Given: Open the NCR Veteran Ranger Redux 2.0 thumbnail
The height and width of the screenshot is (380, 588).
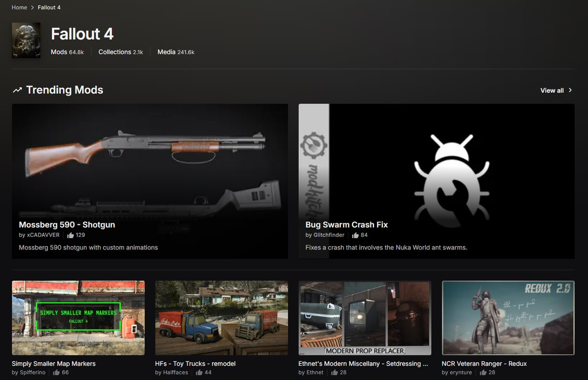Looking at the screenshot, I should 508,318.
